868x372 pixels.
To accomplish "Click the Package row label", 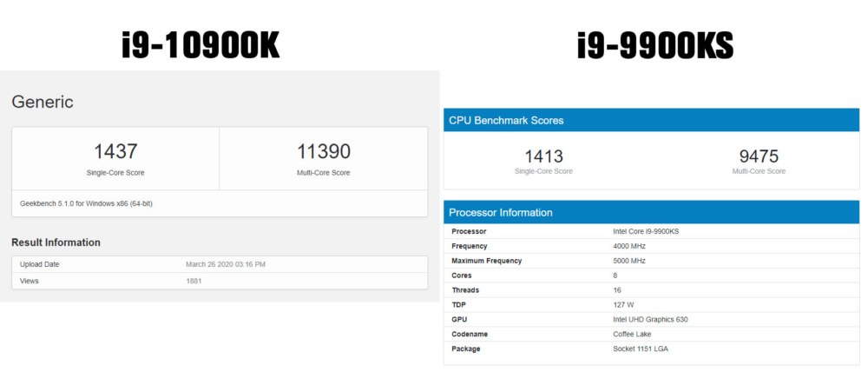I will pos(466,349).
